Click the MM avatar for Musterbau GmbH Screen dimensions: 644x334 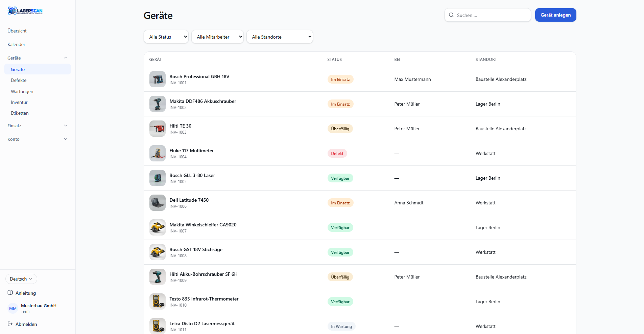pos(13,308)
